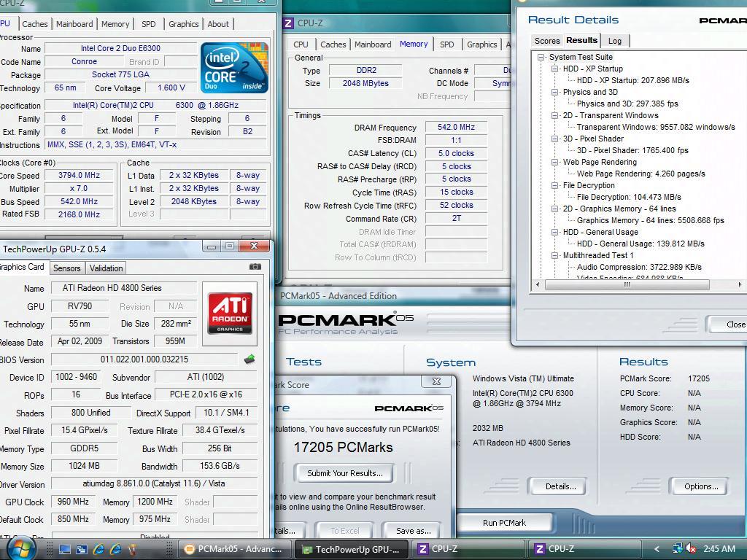Open Log tab in Result Details
The image size is (747, 560).
pyautogui.click(x=614, y=41)
